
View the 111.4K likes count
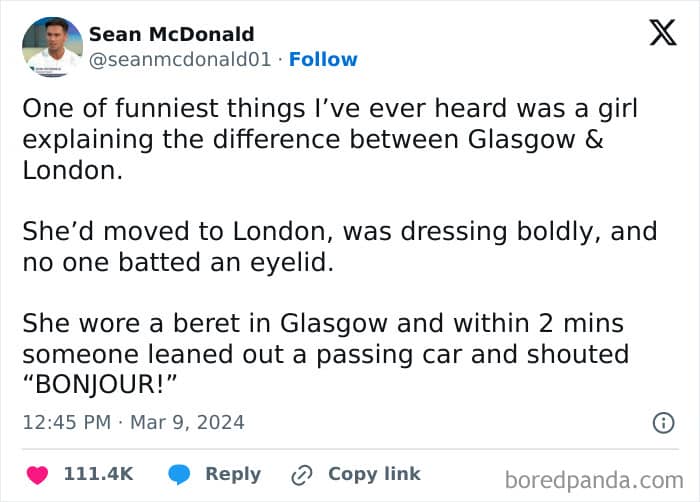click(98, 474)
